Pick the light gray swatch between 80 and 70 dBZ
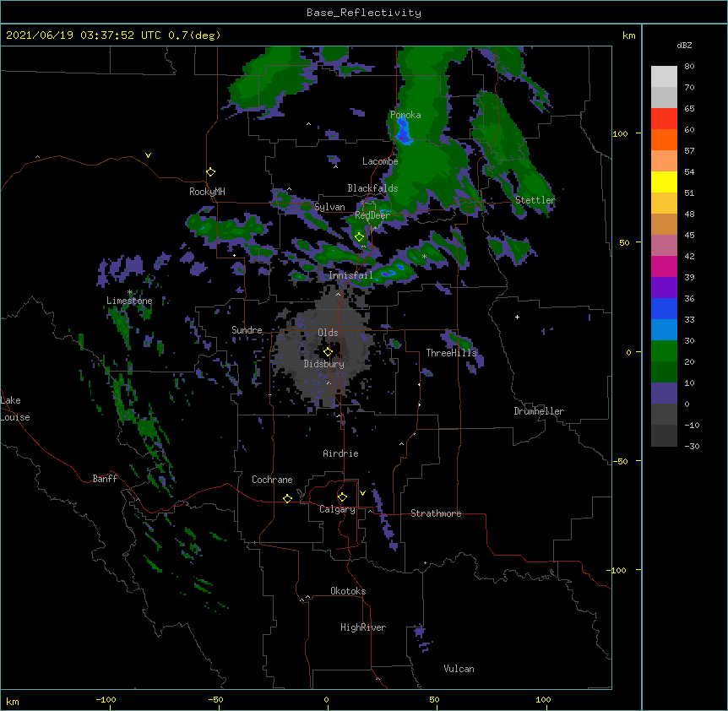 click(x=664, y=77)
